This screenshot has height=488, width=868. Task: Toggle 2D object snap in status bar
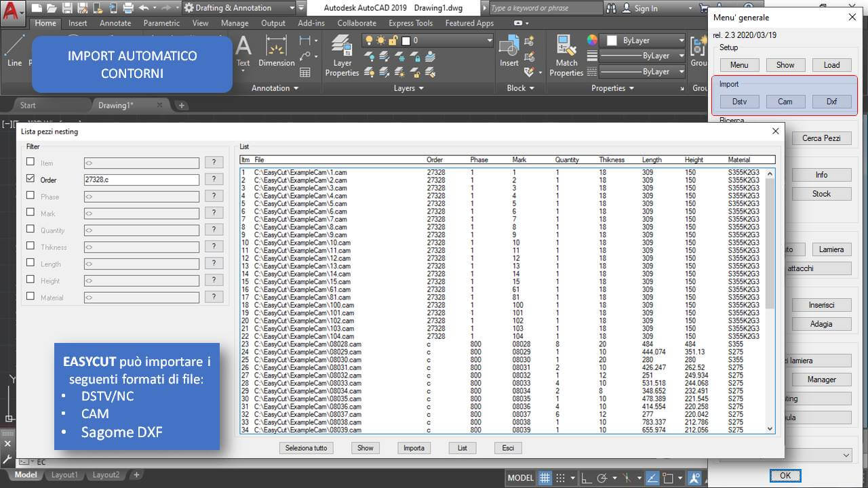(x=668, y=478)
